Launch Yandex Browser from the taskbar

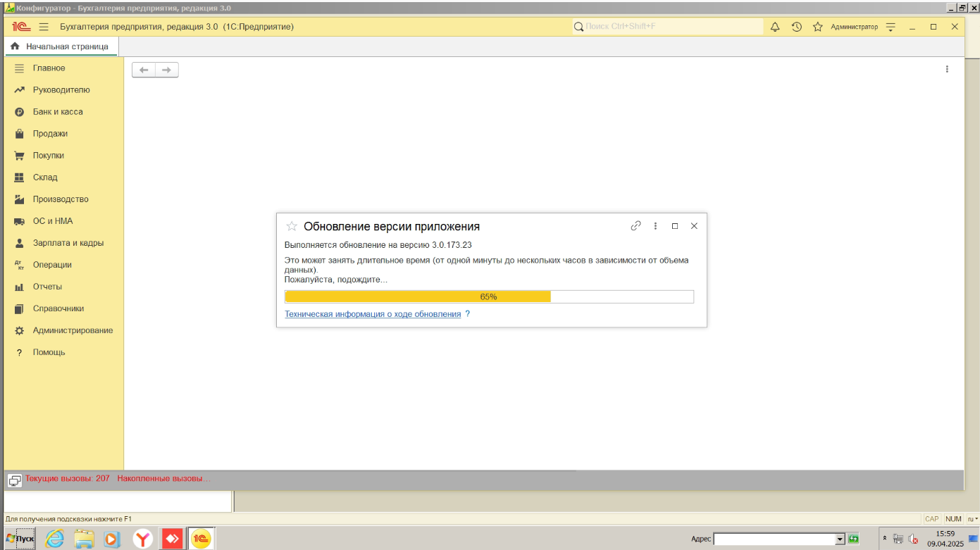tap(144, 539)
